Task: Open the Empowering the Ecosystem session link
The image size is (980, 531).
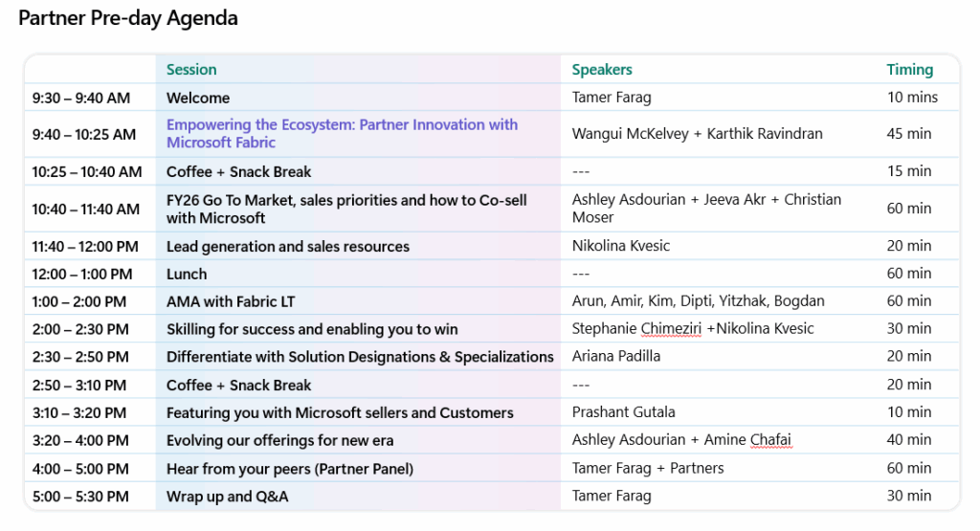Action: click(342, 134)
